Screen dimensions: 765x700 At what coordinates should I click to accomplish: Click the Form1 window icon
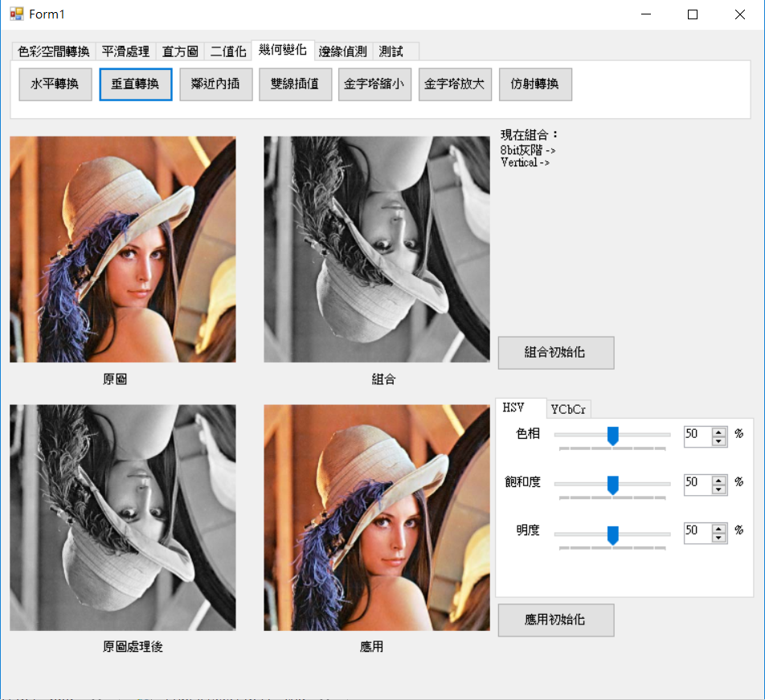click(x=17, y=14)
